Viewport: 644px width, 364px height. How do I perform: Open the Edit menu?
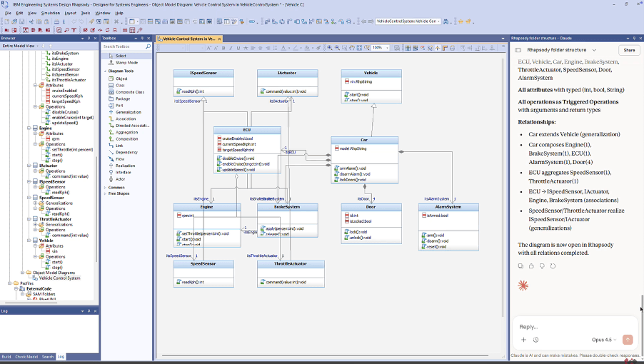pyautogui.click(x=19, y=13)
